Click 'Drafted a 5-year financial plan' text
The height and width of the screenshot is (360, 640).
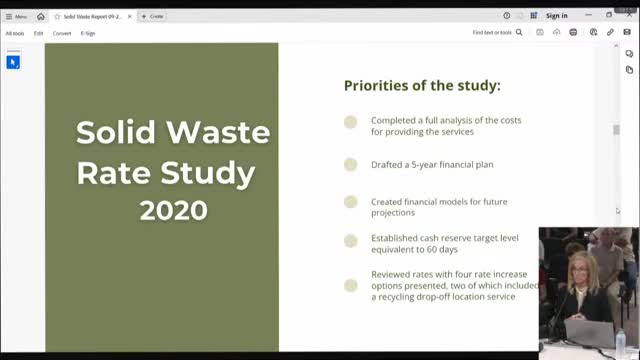coord(432,164)
